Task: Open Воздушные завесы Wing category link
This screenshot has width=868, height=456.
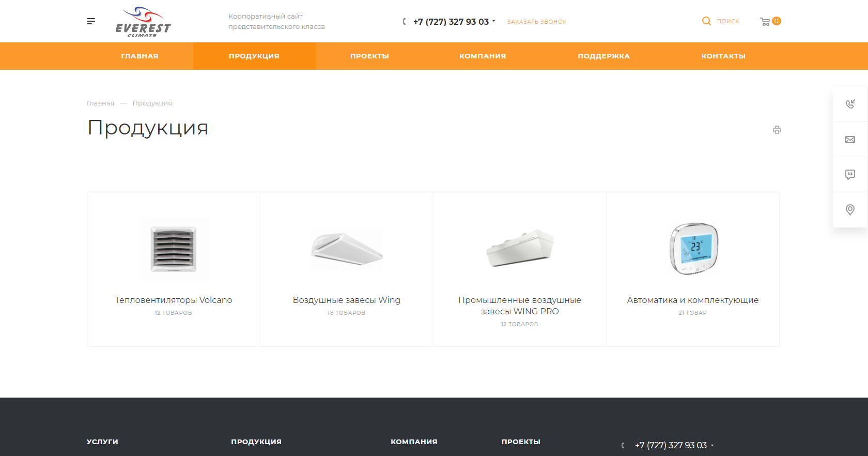Action: pos(347,300)
